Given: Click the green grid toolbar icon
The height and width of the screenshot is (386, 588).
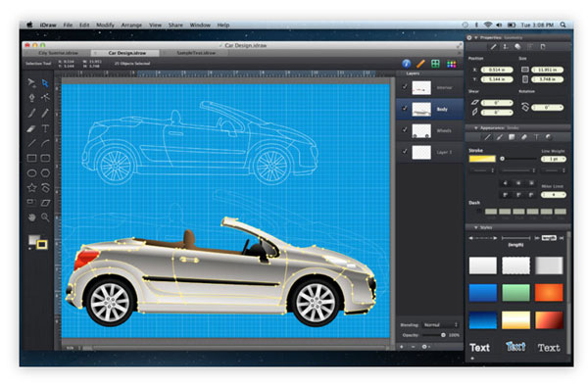Looking at the screenshot, I should coord(435,64).
